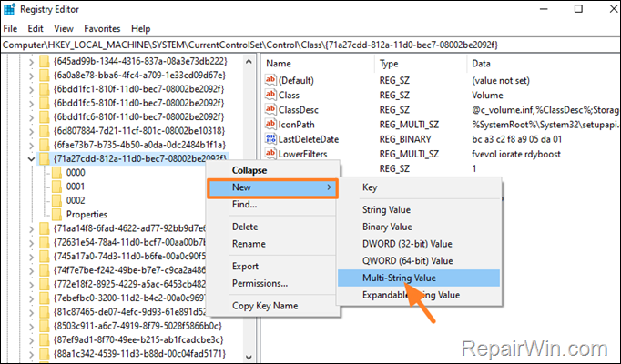Choose Permissions... in the context menu

tap(273, 283)
